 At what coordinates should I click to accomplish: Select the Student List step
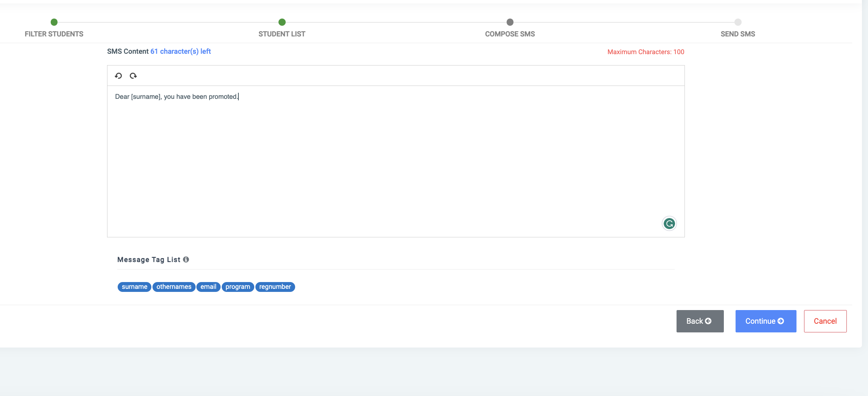(282, 28)
